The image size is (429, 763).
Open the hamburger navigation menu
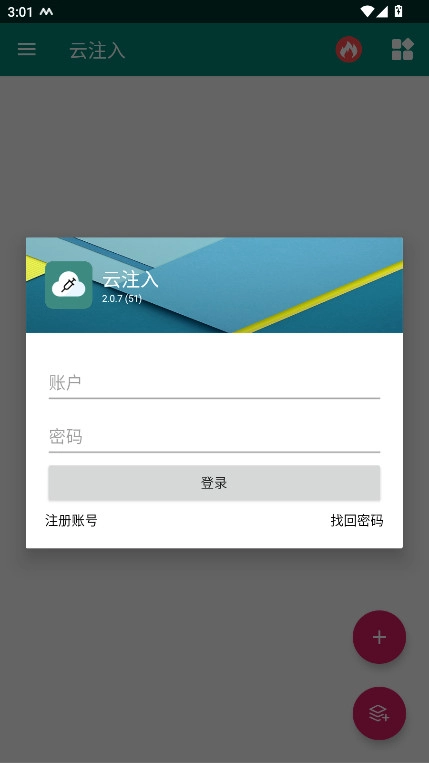[x=27, y=49]
